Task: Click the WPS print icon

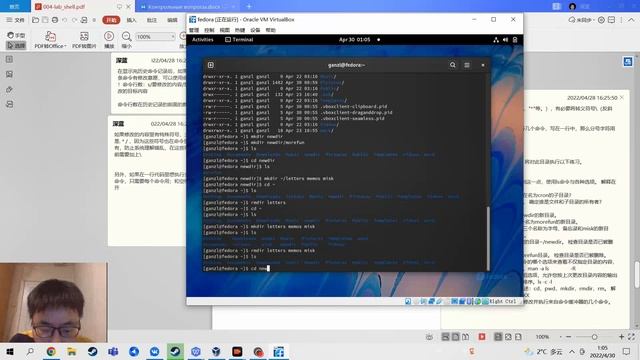Action: click(x=55, y=20)
